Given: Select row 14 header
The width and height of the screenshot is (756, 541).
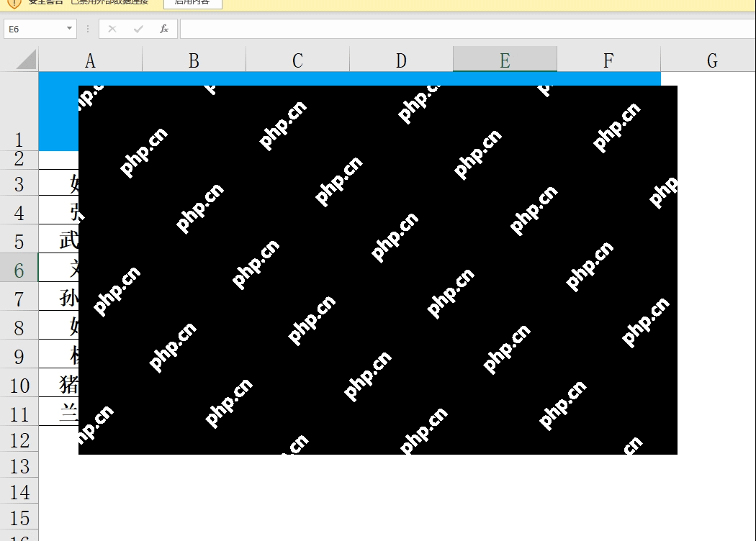Looking at the screenshot, I should pos(19,491).
